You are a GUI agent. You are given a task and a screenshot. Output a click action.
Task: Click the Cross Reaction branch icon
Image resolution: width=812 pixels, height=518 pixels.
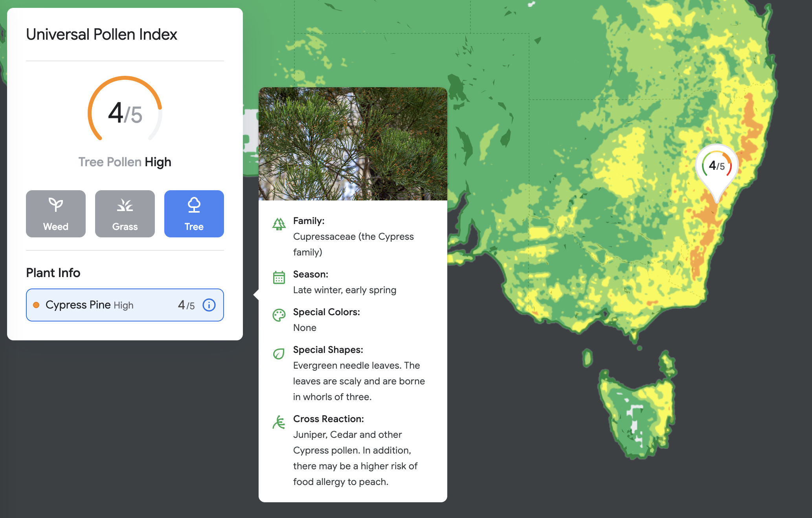[x=279, y=422]
